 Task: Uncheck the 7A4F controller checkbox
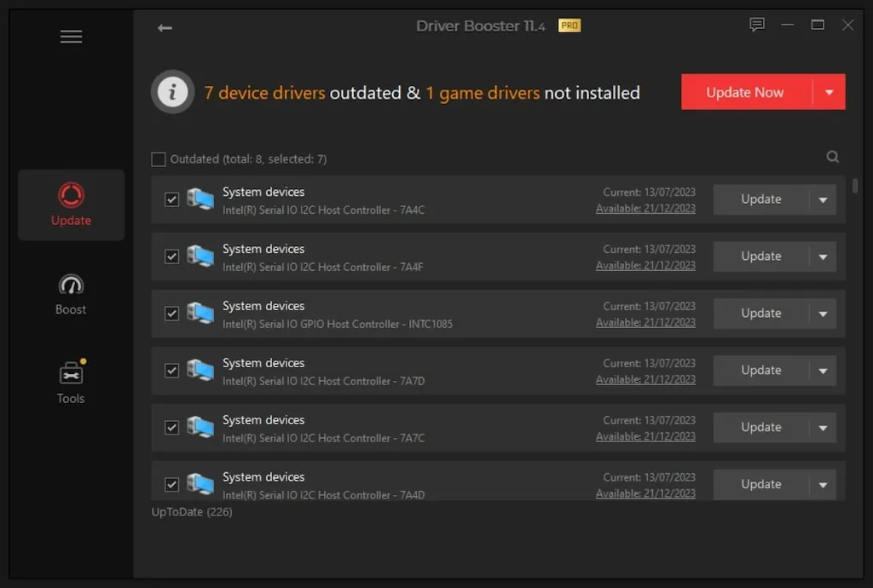pos(171,257)
